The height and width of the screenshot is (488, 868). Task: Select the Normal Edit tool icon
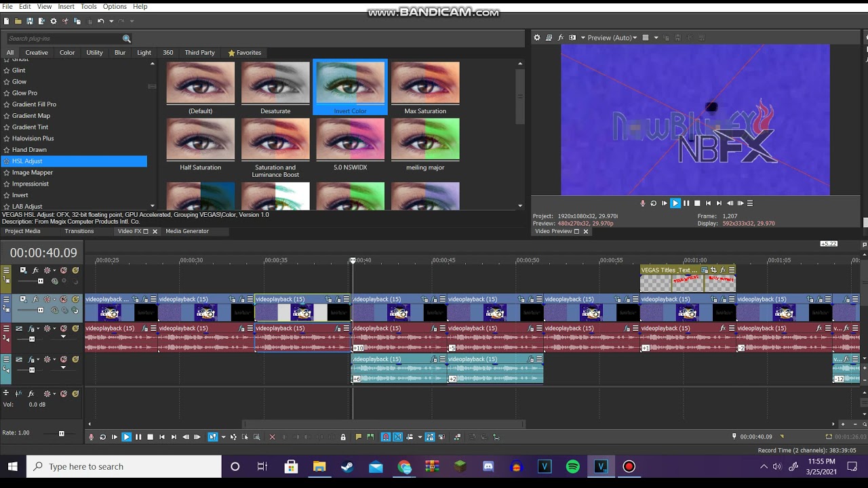point(213,437)
